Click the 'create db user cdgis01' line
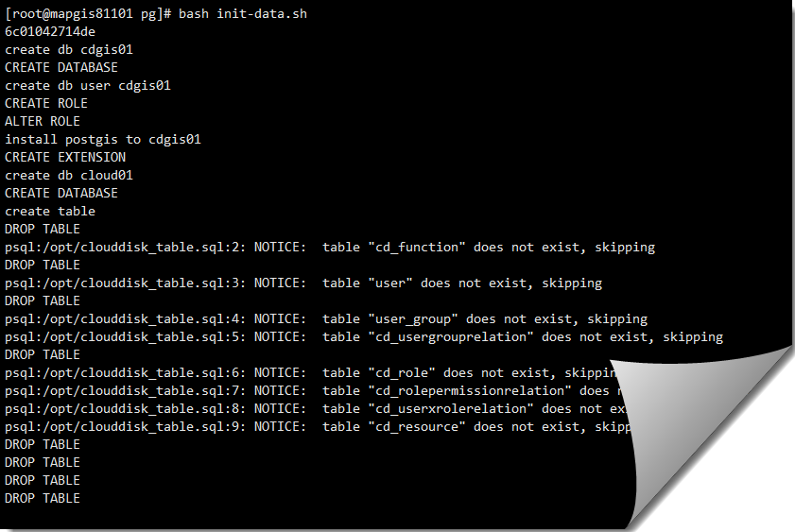The height and width of the screenshot is (532, 795). (88, 86)
